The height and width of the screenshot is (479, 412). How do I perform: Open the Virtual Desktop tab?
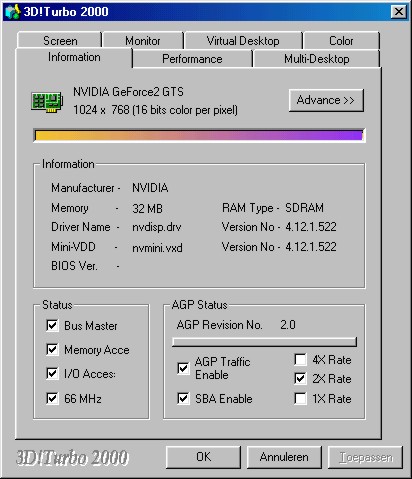[x=243, y=41]
